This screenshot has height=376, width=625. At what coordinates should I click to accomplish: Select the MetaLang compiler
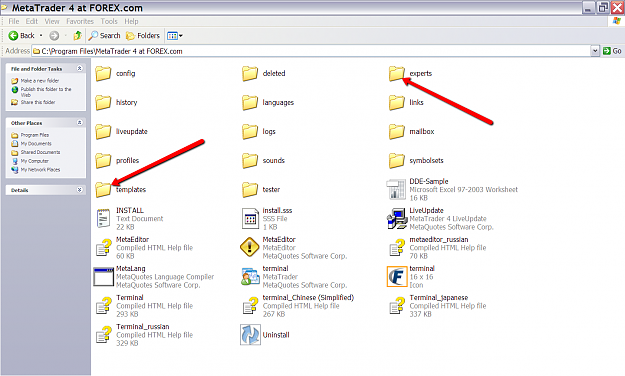click(154, 277)
